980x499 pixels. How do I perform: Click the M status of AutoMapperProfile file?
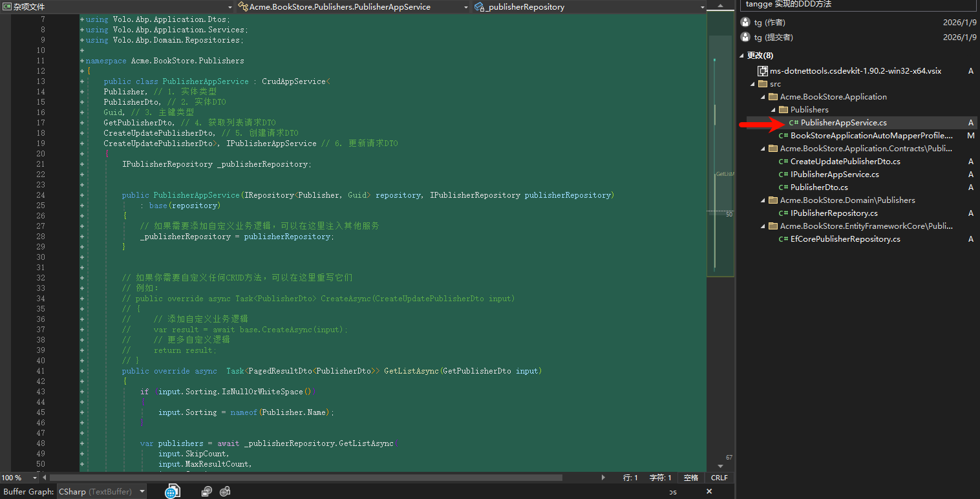(970, 136)
